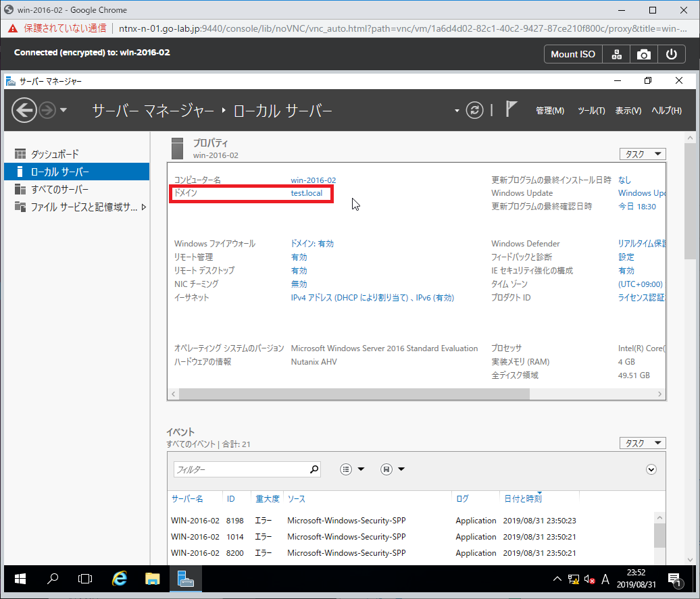Open navigation history dropdown next to forward arrow
The width and height of the screenshot is (700, 599).
click(64, 110)
